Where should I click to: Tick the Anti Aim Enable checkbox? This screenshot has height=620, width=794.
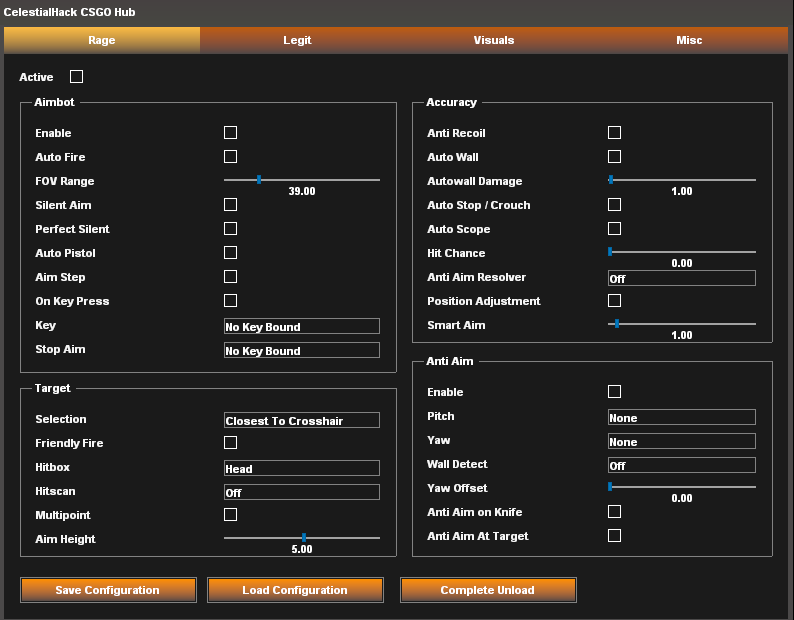point(614,392)
